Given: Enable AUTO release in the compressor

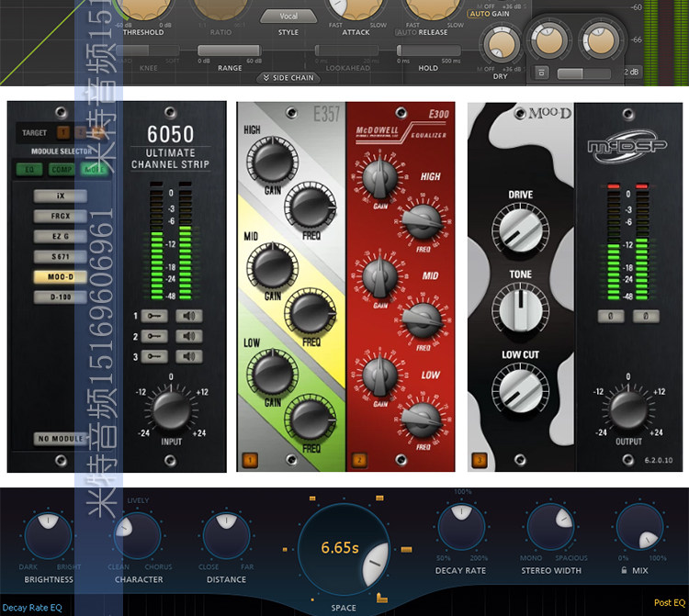Looking at the screenshot, I should coord(407,32).
